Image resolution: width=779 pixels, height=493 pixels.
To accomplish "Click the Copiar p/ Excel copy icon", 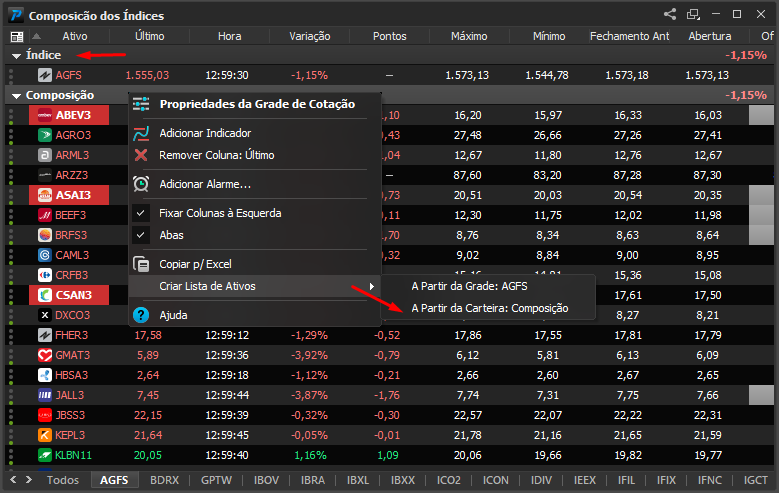I will coord(141,264).
